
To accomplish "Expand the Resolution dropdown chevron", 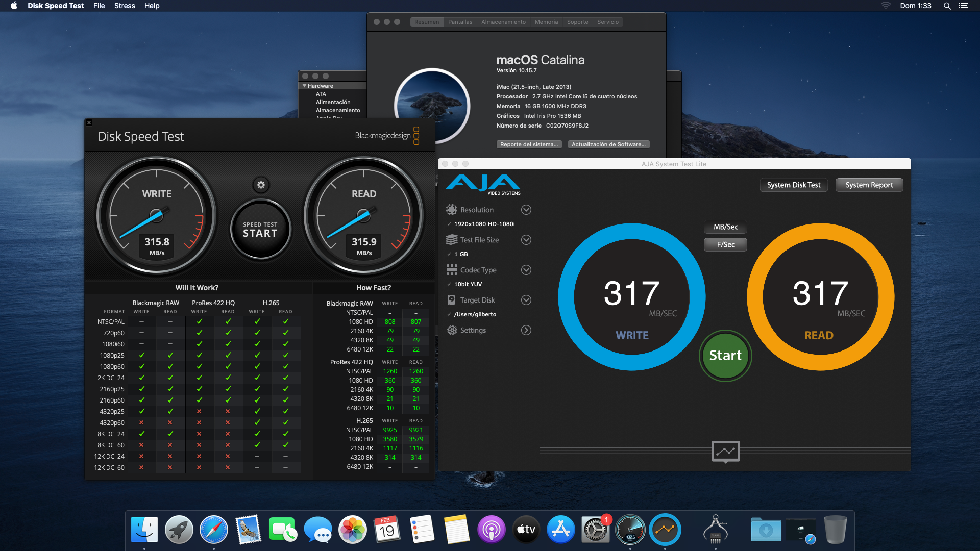I will coord(526,210).
